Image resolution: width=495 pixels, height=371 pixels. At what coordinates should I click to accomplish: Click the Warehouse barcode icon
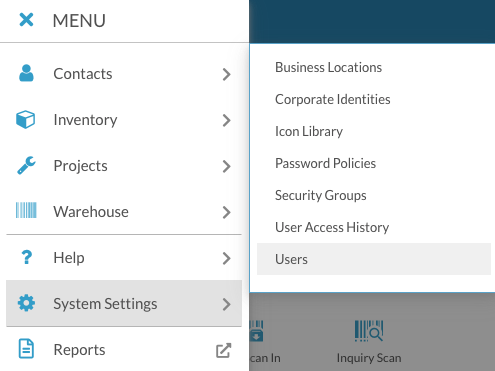click(26, 210)
